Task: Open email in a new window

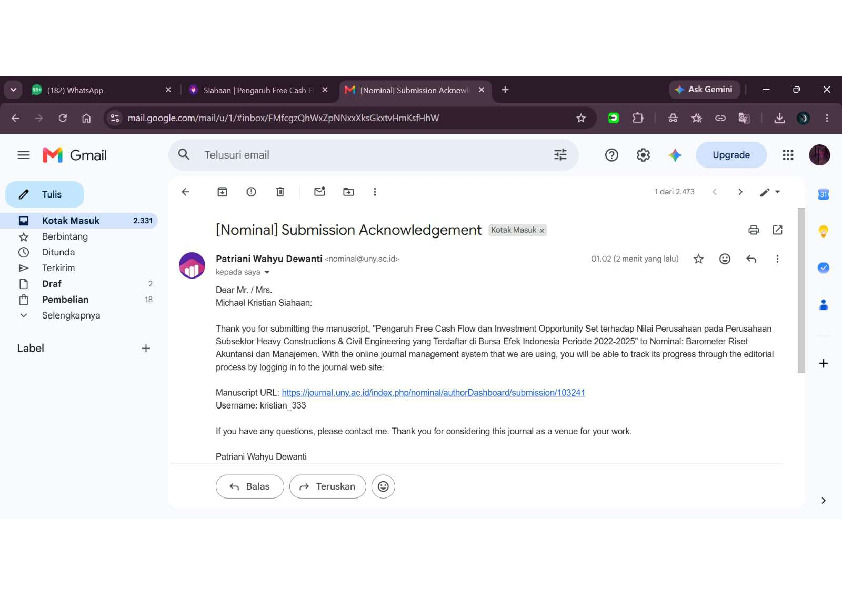Action: pos(777,230)
